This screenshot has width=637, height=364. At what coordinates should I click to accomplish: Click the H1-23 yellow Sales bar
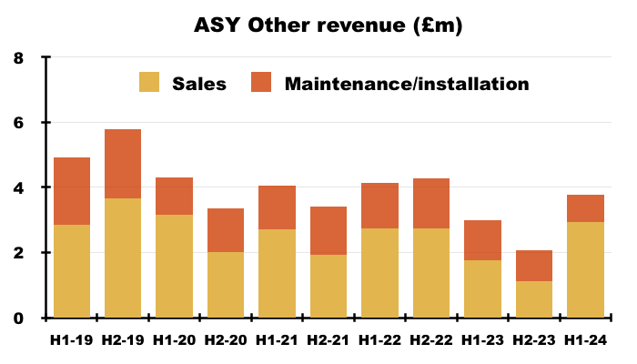point(482,288)
